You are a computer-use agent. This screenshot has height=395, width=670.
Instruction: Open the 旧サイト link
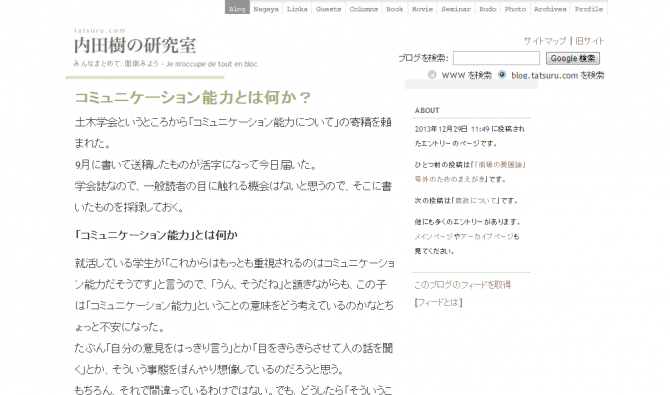589,41
